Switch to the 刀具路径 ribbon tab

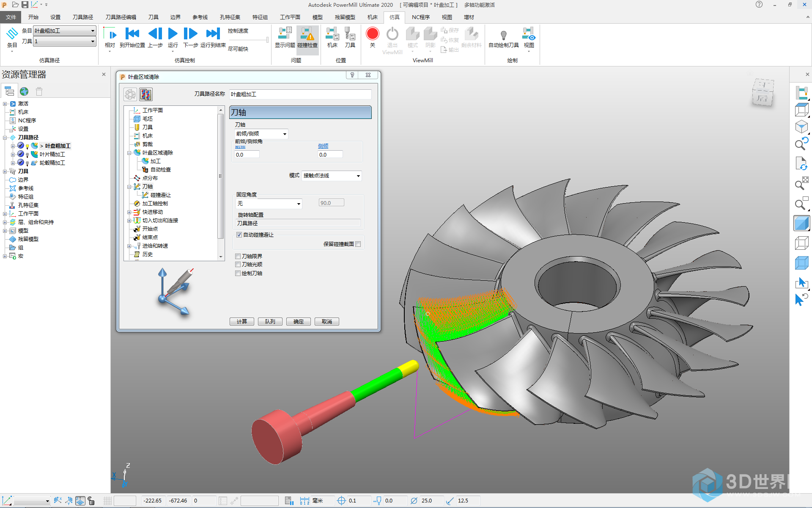pos(82,17)
